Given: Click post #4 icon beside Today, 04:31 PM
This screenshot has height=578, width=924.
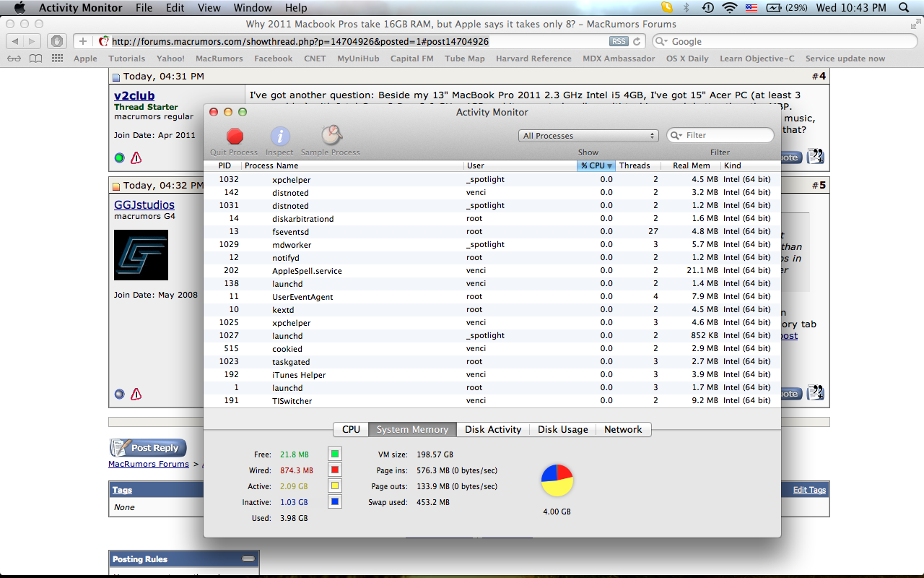Looking at the screenshot, I should coord(116,77).
